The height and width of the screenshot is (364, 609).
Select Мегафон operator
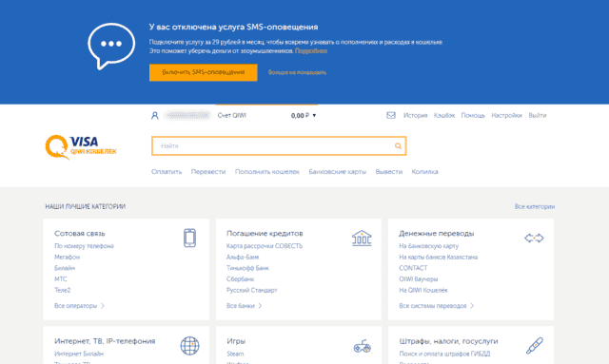(68, 257)
